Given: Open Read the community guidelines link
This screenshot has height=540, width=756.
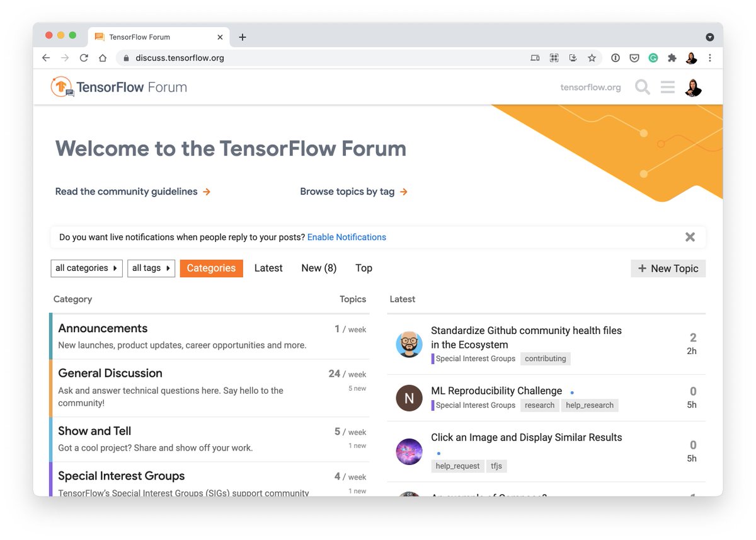Looking at the screenshot, I should 125,191.
